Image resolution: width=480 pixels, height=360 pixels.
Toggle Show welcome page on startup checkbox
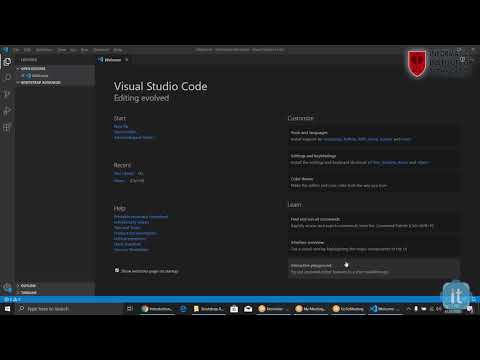(x=117, y=270)
